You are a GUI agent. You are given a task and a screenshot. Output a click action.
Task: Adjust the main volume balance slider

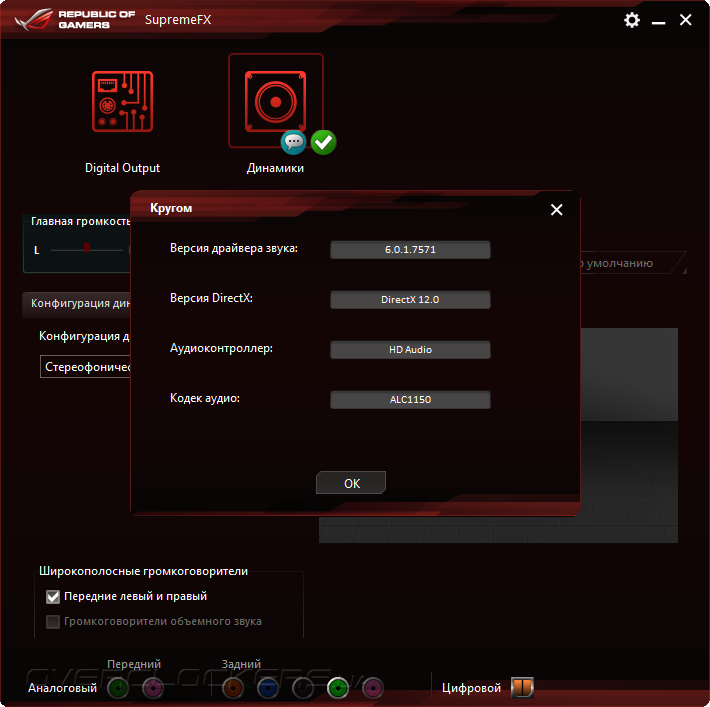point(86,249)
